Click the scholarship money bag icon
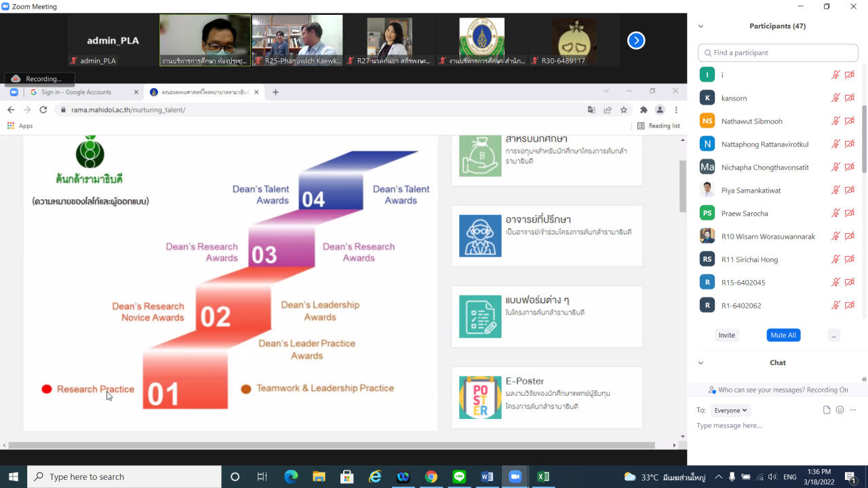 click(x=480, y=156)
